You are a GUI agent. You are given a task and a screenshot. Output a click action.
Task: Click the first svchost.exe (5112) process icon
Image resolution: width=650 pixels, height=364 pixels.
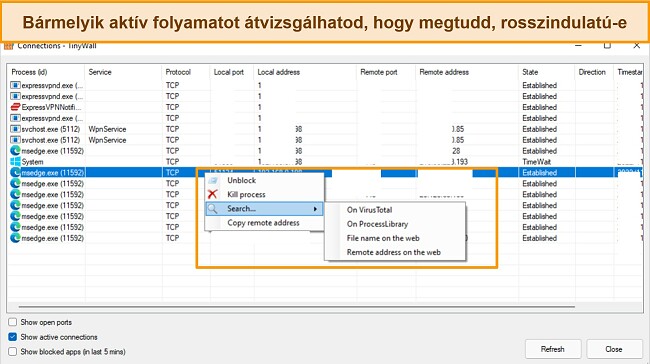15,129
